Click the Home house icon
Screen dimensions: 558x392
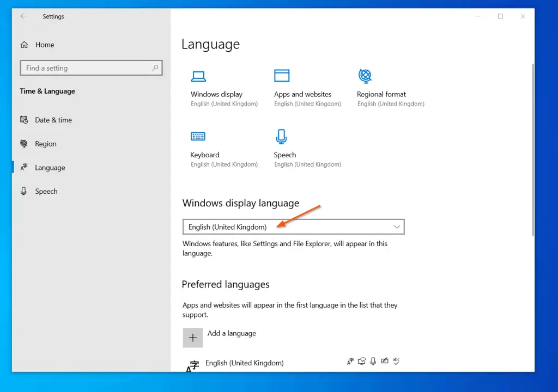coord(26,44)
